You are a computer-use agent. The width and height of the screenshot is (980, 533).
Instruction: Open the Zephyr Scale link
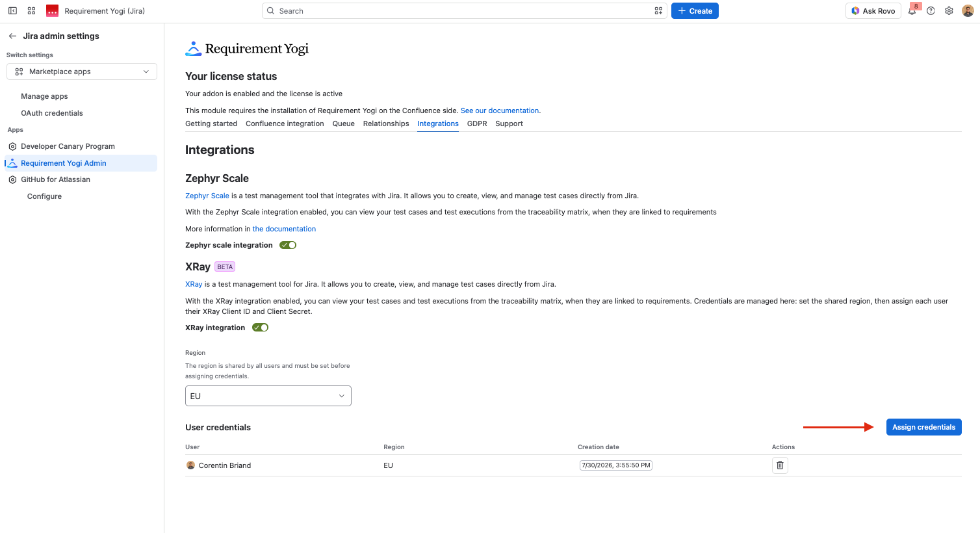coord(207,196)
